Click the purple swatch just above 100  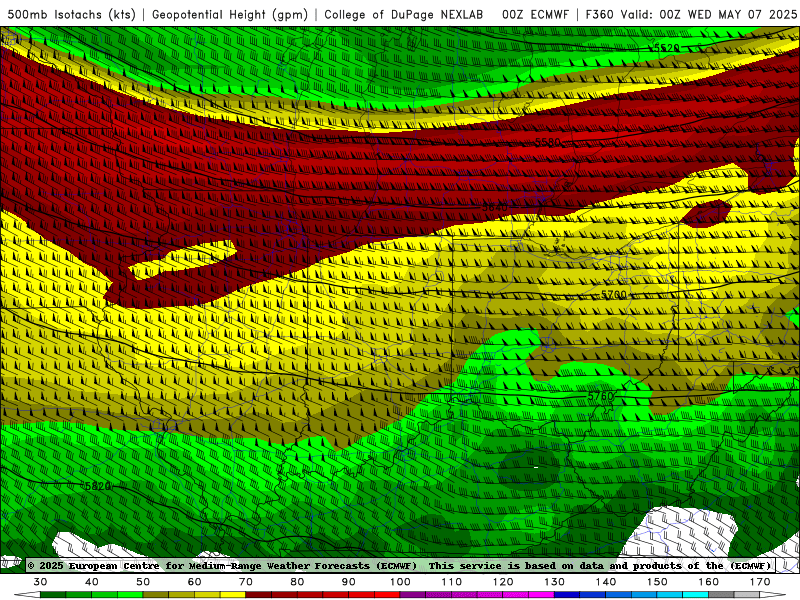[x=413, y=595]
